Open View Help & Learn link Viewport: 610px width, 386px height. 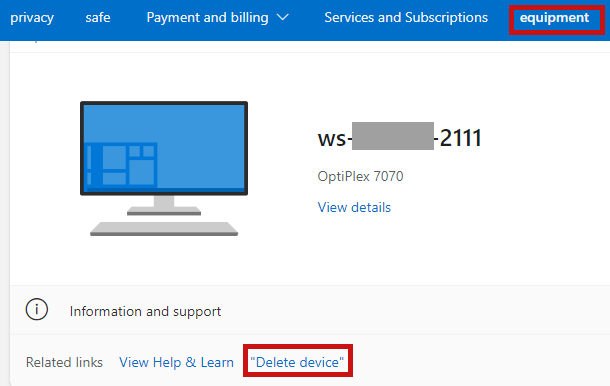(x=176, y=362)
